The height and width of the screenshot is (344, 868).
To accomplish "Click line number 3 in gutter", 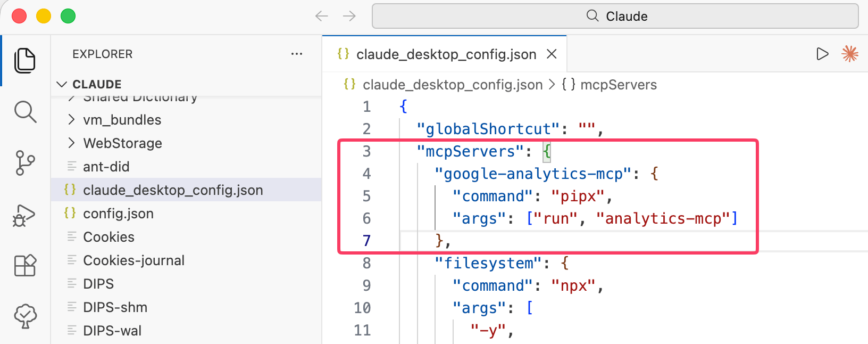I will point(366,151).
